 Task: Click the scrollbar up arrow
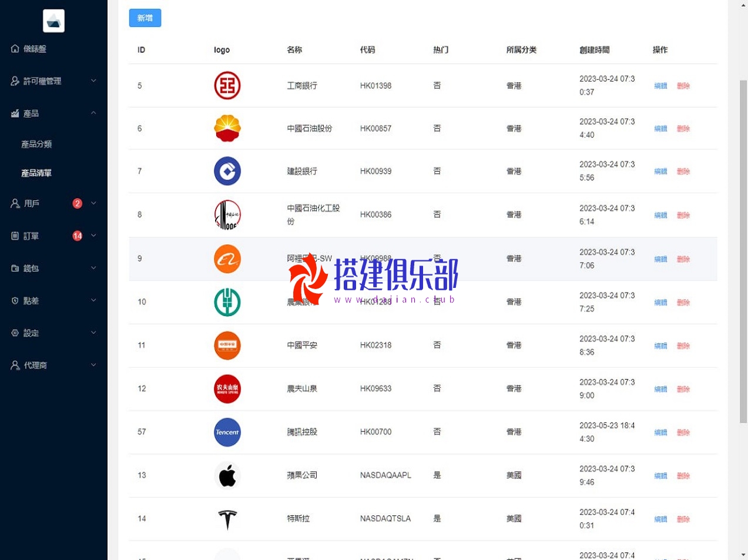(743, 5)
